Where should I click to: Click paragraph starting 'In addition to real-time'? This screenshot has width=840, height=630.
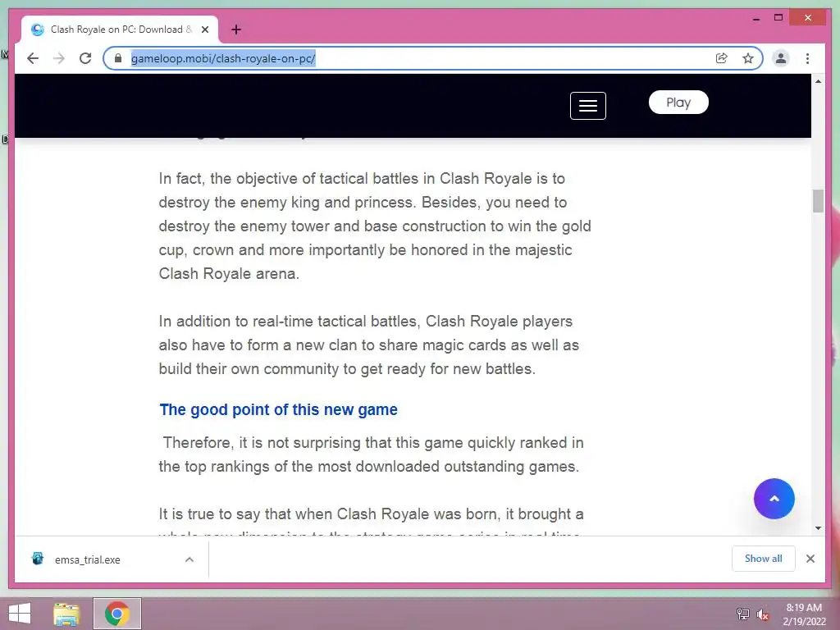coord(368,345)
